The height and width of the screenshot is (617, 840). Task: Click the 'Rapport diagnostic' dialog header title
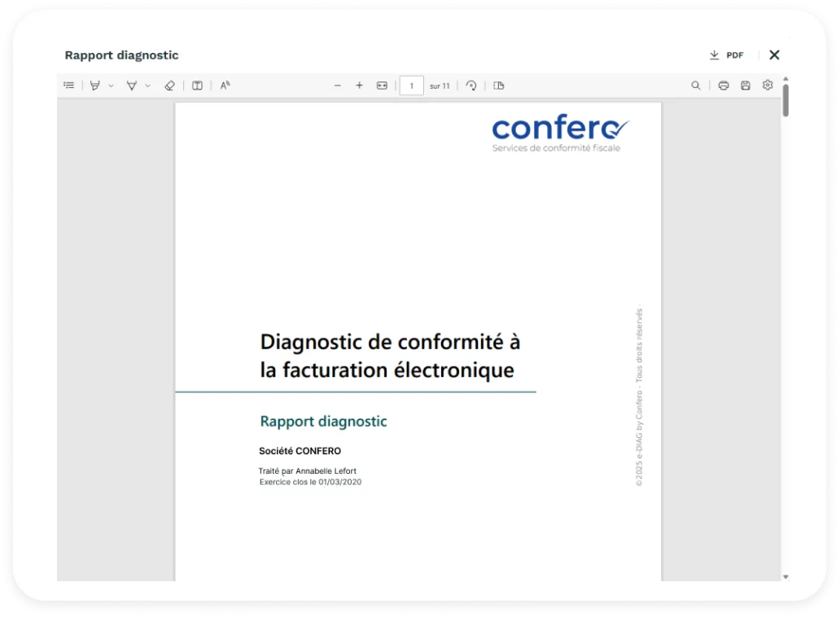coord(121,55)
